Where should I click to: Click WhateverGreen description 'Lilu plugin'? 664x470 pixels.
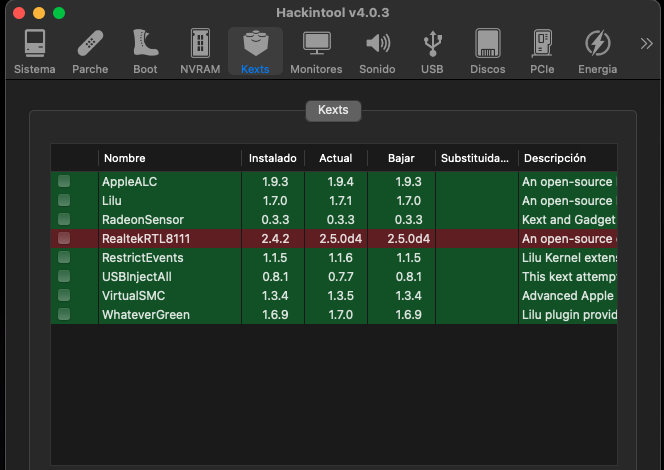coord(569,315)
